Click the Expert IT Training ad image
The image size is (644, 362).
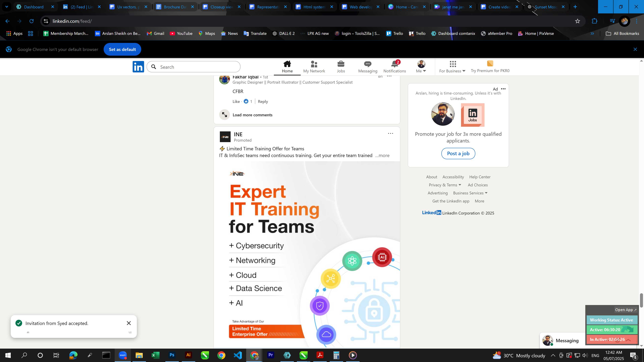(x=307, y=254)
